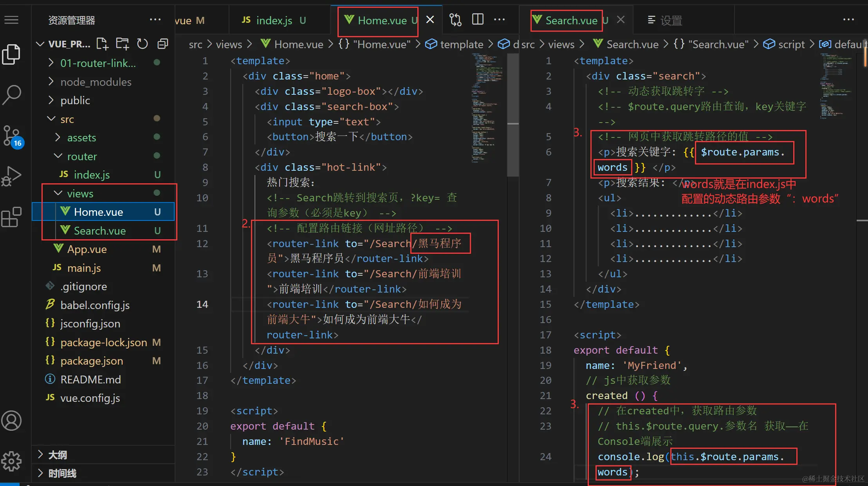Close the Search.vue editor tab

point(621,20)
